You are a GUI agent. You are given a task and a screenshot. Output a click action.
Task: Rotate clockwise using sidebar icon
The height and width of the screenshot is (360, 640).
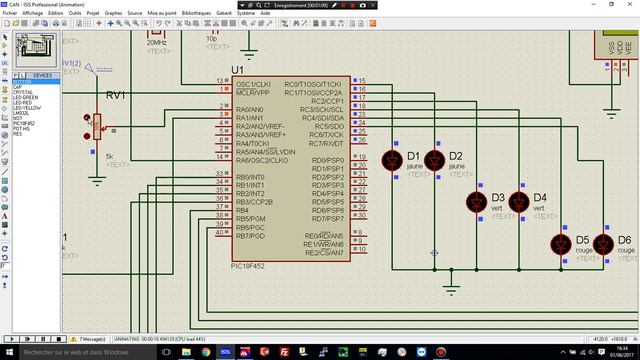pos(5,249)
